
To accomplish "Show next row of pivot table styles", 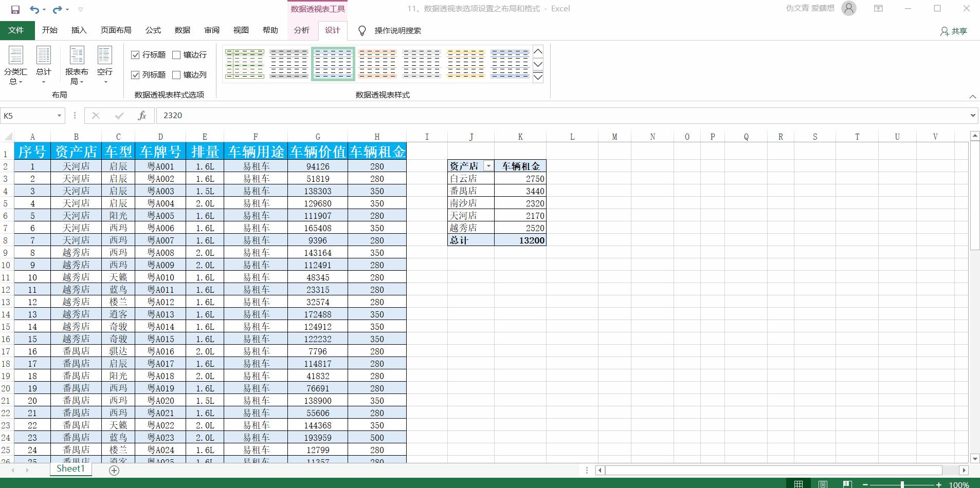I will 538,64.
